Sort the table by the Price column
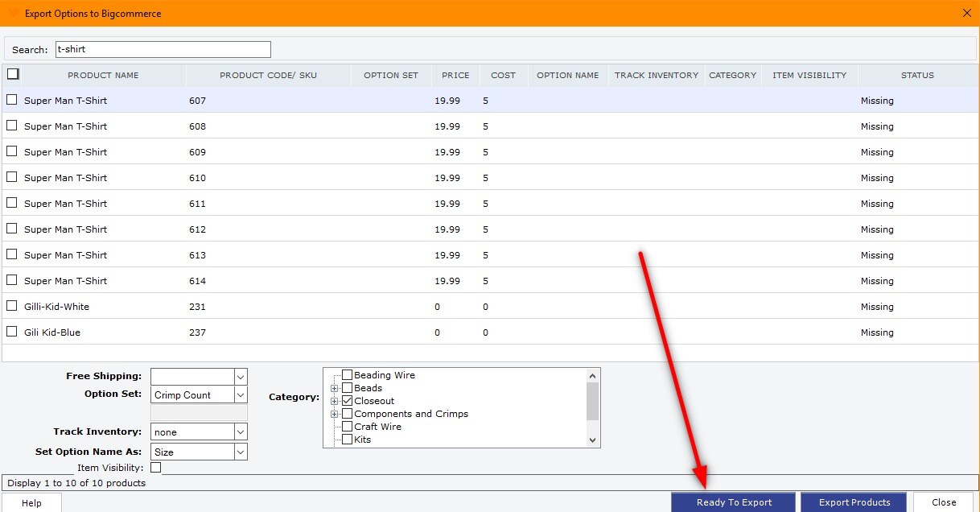Viewport: 980px width, 512px height. 455,75
